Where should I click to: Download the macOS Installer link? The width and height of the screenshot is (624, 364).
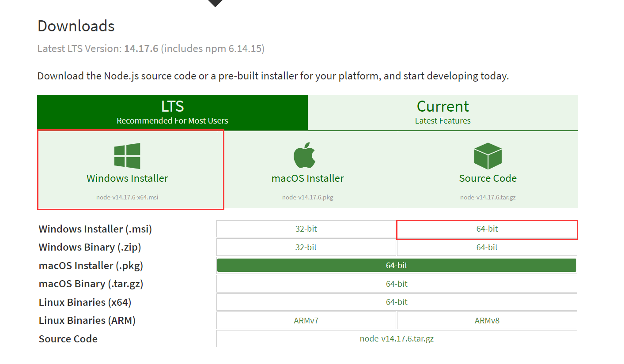(308, 178)
